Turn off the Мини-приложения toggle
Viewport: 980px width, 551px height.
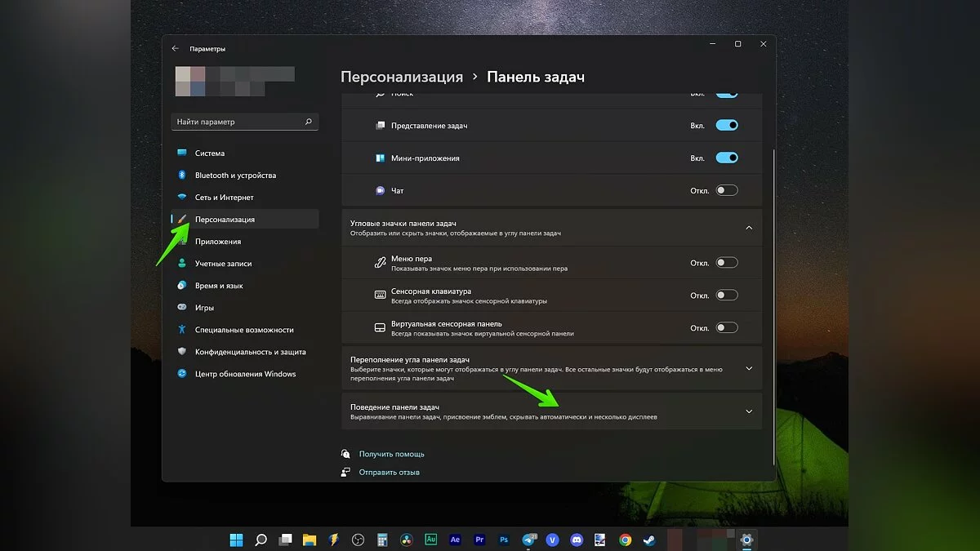click(x=726, y=158)
